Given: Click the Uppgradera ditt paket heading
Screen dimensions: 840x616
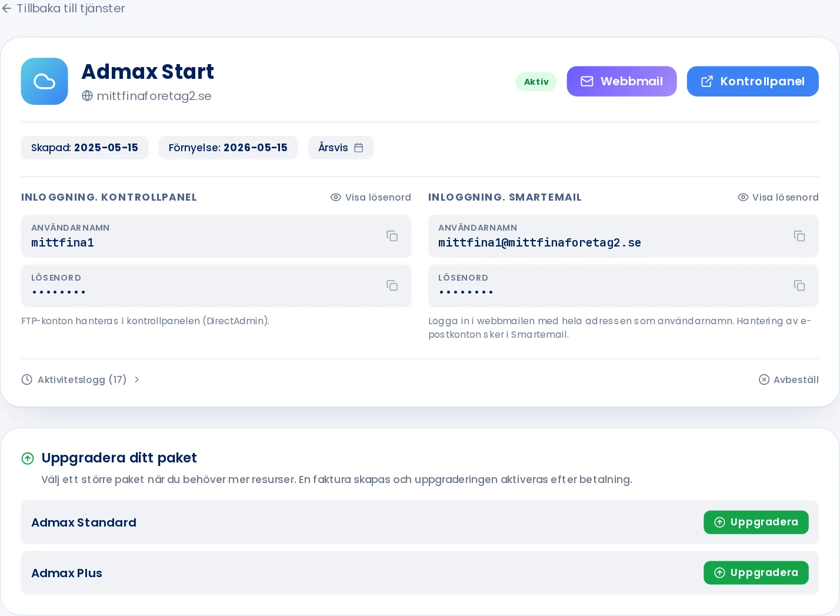Looking at the screenshot, I should coord(119,458).
